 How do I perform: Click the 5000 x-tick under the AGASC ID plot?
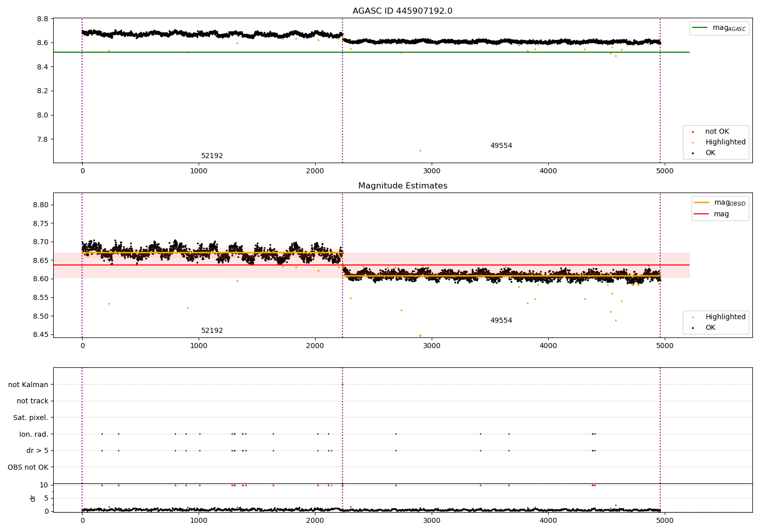[665, 171]
